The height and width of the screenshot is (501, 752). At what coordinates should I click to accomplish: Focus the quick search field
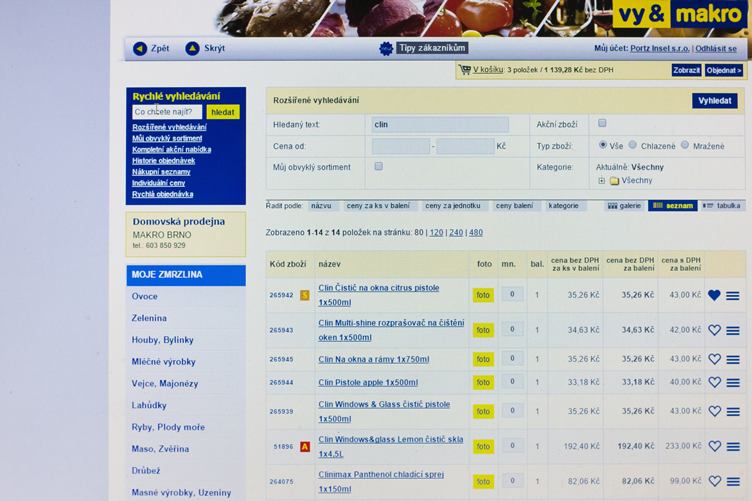[x=167, y=112]
